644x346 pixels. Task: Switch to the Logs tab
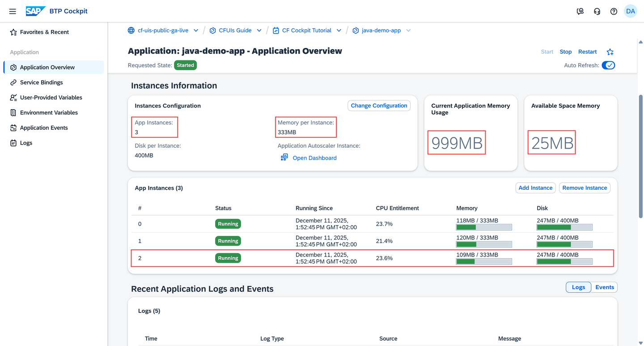(578, 287)
